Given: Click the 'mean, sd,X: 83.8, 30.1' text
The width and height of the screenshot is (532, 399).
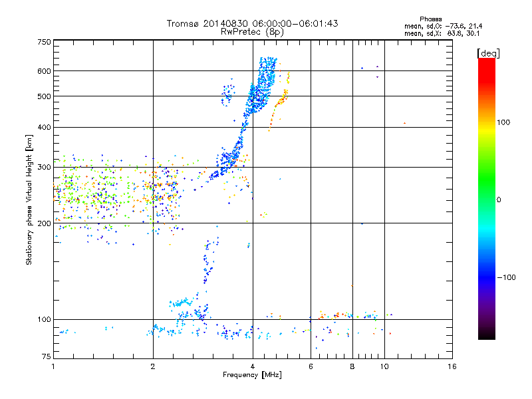Looking at the screenshot, I should [x=442, y=33].
